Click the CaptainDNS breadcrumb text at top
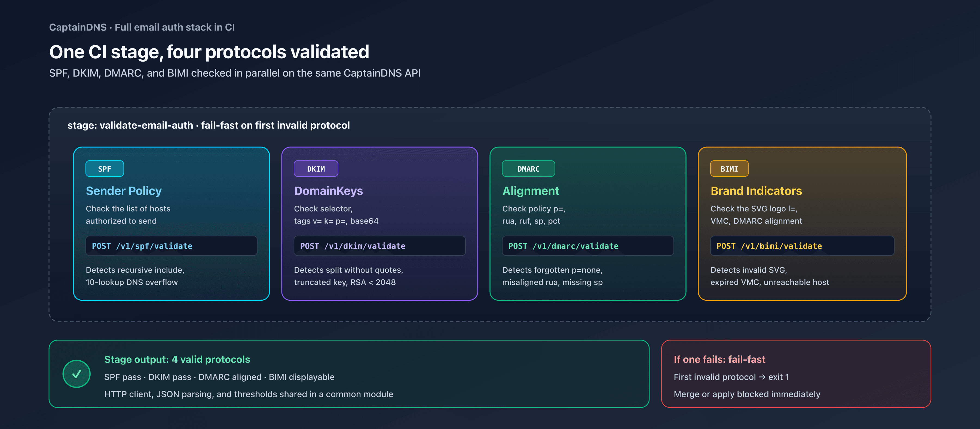 (142, 28)
